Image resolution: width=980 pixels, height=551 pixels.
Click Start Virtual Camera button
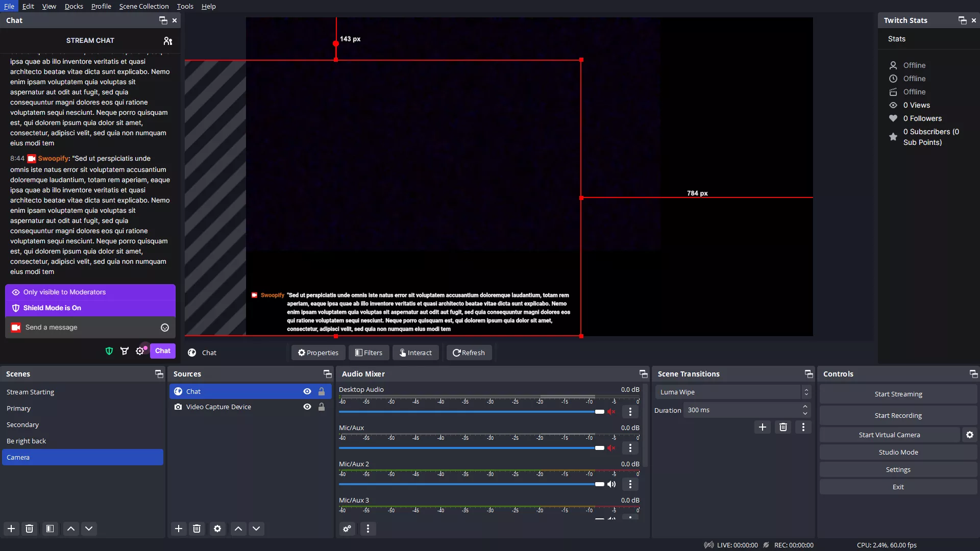coord(890,435)
